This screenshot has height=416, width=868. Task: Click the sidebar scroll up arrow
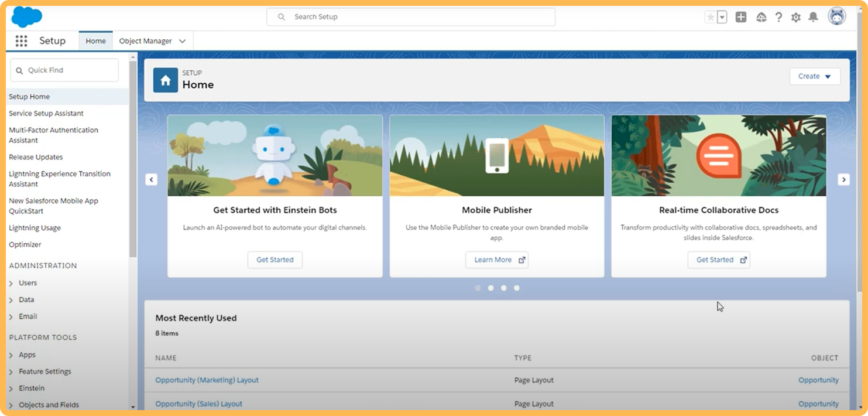(x=133, y=57)
